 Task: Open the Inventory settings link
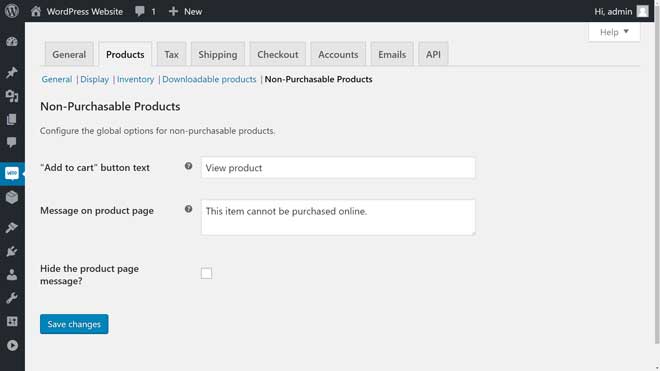[x=136, y=79]
